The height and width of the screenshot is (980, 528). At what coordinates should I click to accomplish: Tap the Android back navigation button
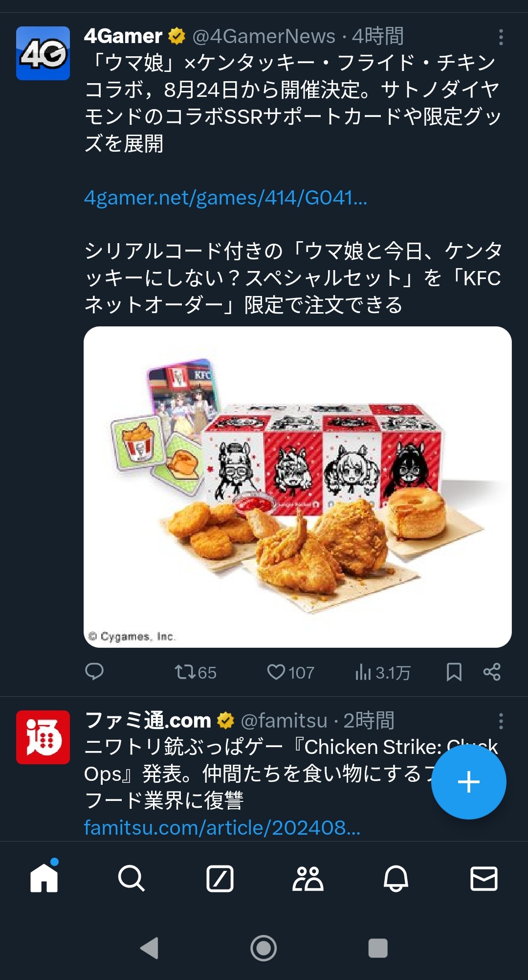click(x=150, y=948)
